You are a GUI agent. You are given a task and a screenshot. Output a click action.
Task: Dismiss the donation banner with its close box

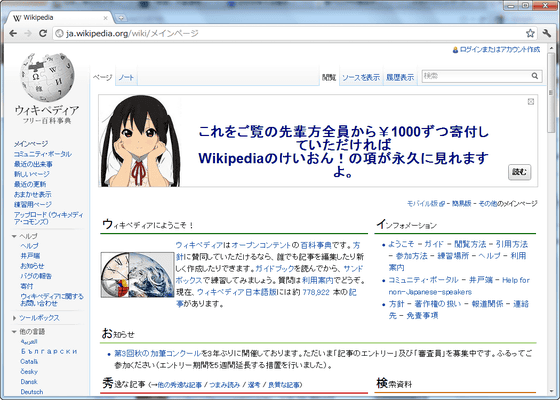531,102
